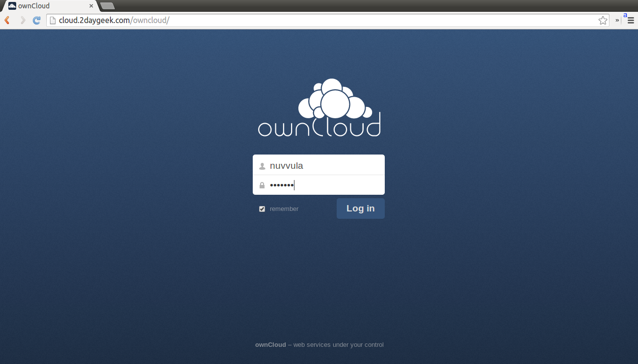The height and width of the screenshot is (364, 638).
Task: Click the ownCloud favicon on the tab
Action: pyautogui.click(x=12, y=6)
